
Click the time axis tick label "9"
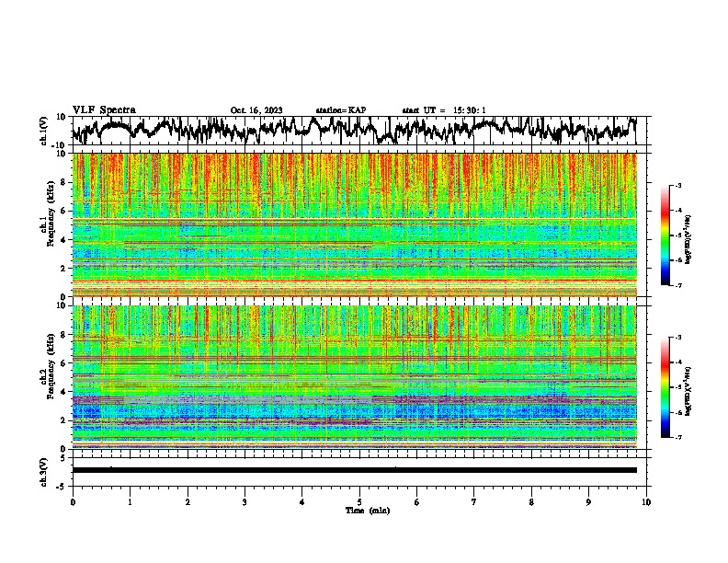pos(588,502)
